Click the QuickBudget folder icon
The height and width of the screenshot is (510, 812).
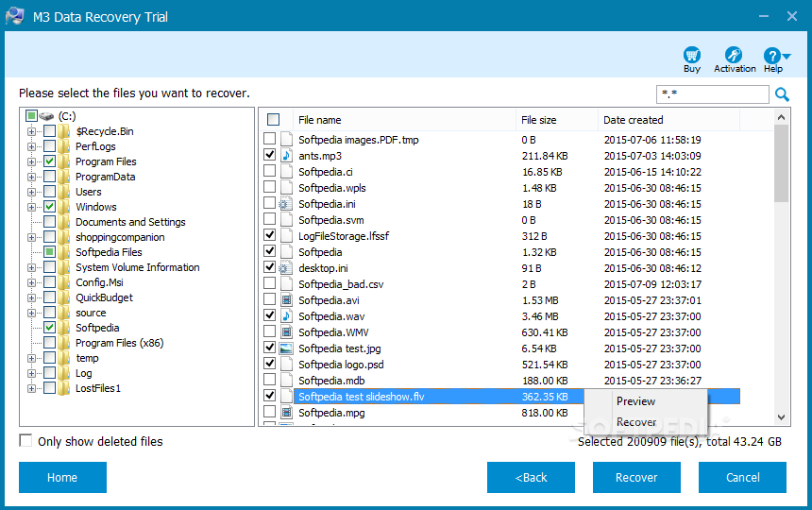(x=64, y=297)
